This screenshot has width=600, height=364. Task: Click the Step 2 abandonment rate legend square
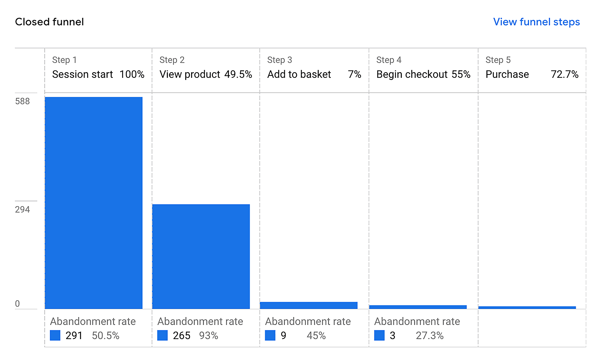[x=162, y=336]
